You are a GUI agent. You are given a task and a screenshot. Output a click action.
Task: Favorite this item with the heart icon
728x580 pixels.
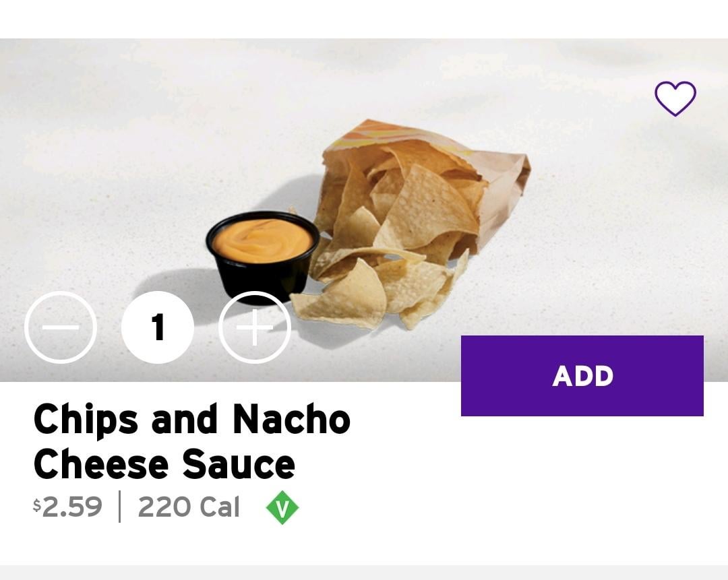pos(675,98)
